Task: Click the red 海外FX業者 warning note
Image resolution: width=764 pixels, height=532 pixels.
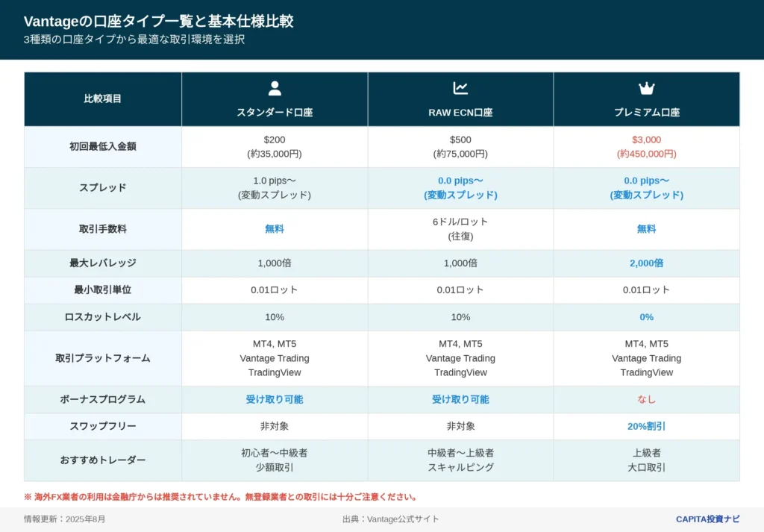Action: tap(221, 497)
